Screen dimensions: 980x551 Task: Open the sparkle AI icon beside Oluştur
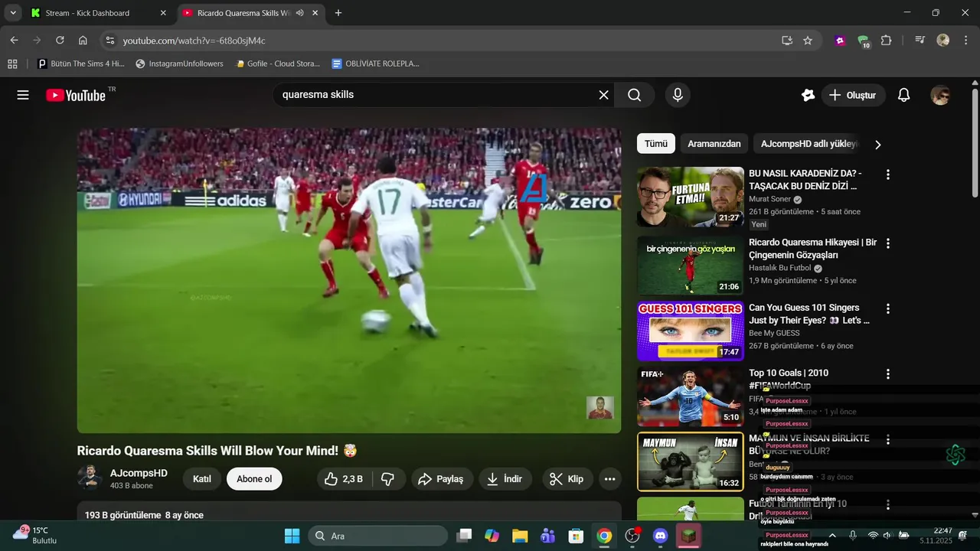tap(808, 95)
